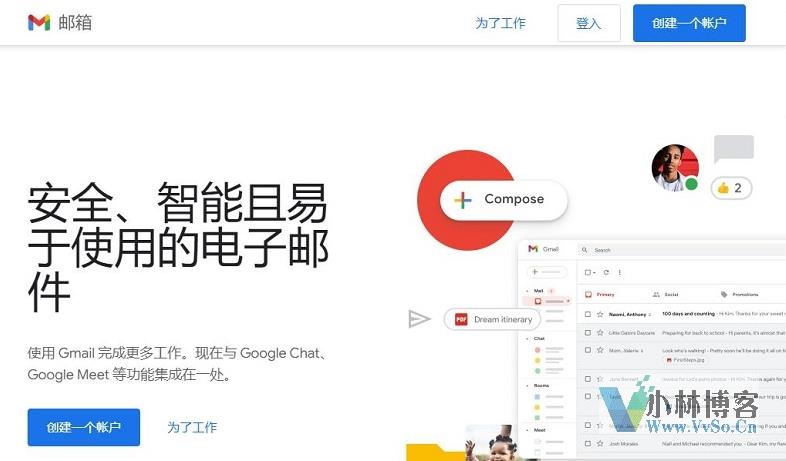
Task: Click the Gmail logo inside the inbox mockup
Action: 543,249
